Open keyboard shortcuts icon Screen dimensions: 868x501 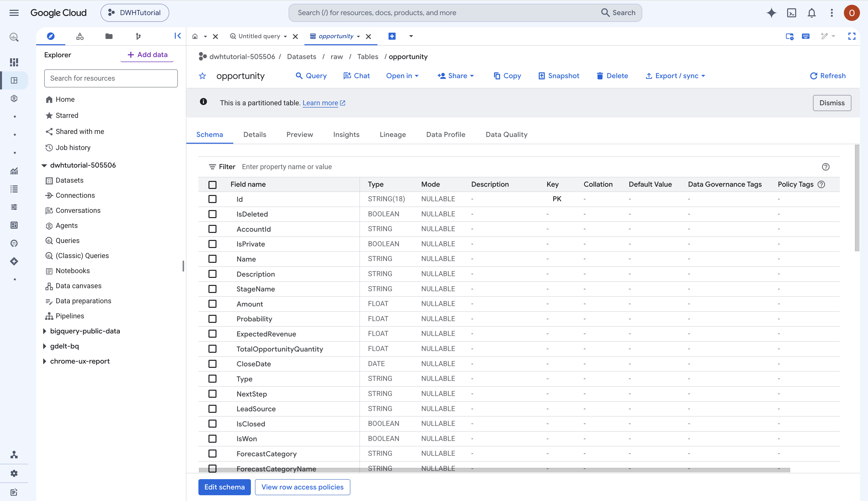[x=806, y=36]
